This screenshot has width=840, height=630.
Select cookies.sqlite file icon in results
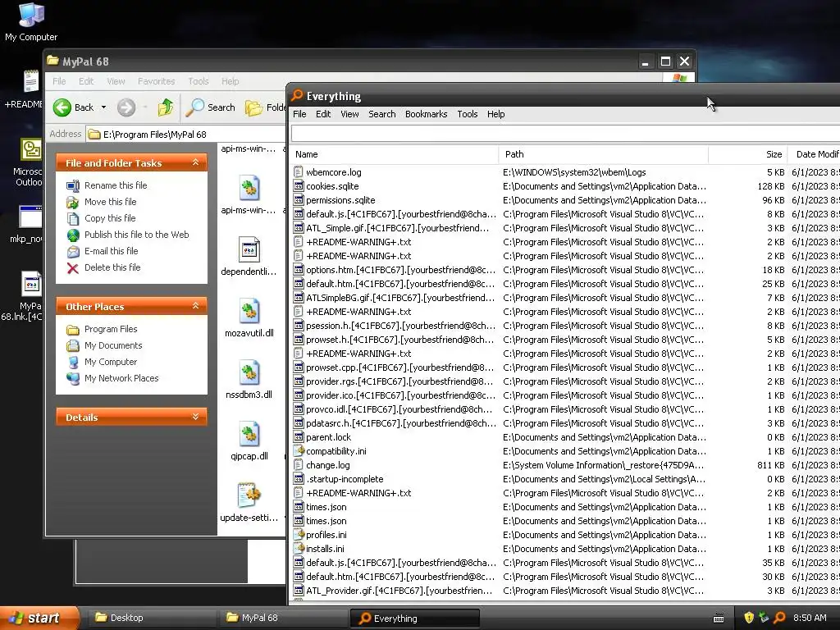point(299,186)
